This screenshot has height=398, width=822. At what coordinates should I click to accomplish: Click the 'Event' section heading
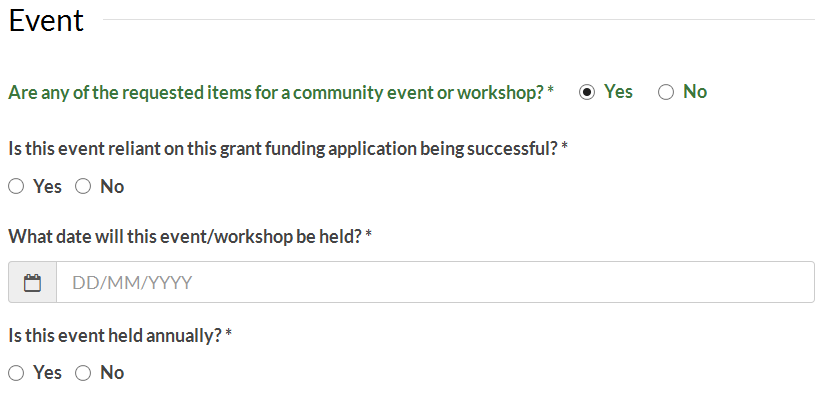click(46, 21)
